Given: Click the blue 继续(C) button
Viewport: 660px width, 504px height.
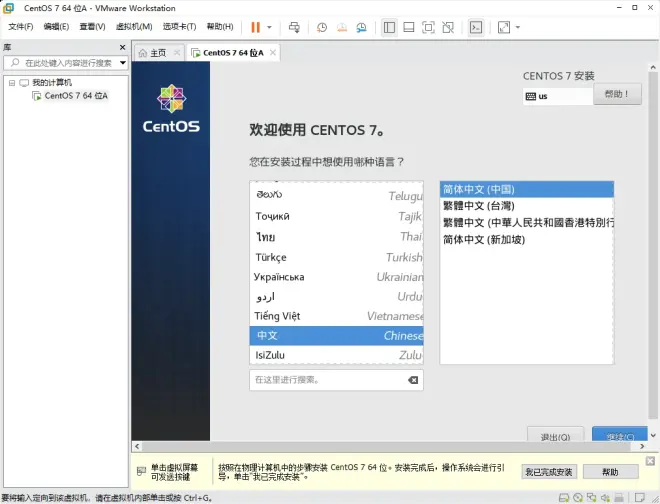Looking at the screenshot, I should tap(619, 434).
